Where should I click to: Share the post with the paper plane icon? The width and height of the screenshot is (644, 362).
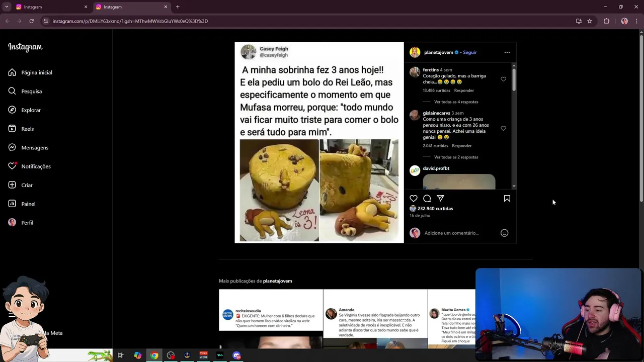click(440, 198)
